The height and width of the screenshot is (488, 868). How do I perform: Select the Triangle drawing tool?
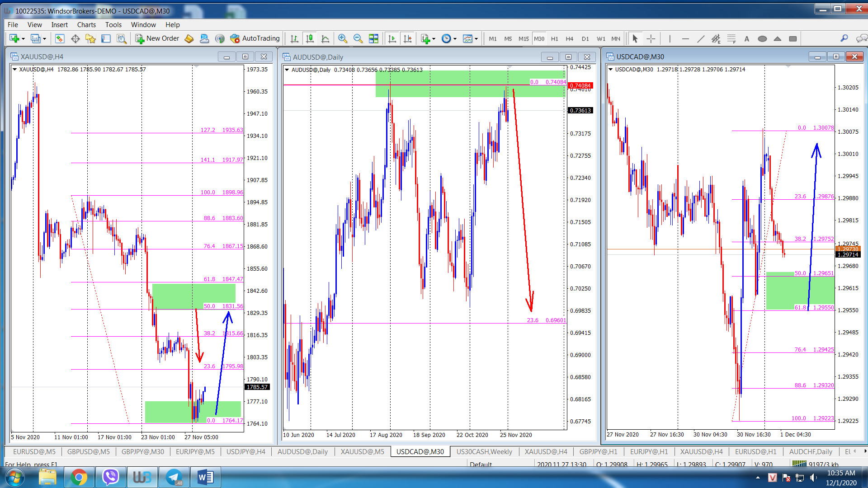[x=778, y=39]
